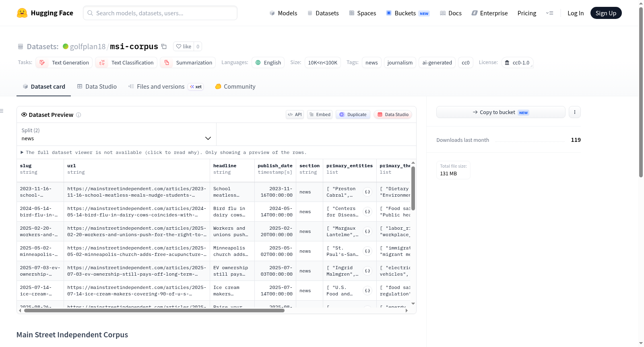Select the Dataset card tab
Image resolution: width=644 pixels, height=347 pixels.
44,87
